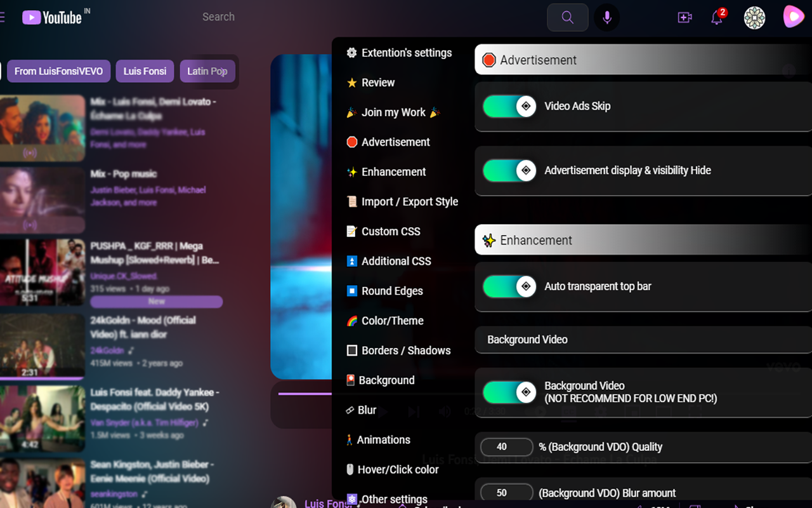Toggle Advertisement display & visibility Hide

510,170
